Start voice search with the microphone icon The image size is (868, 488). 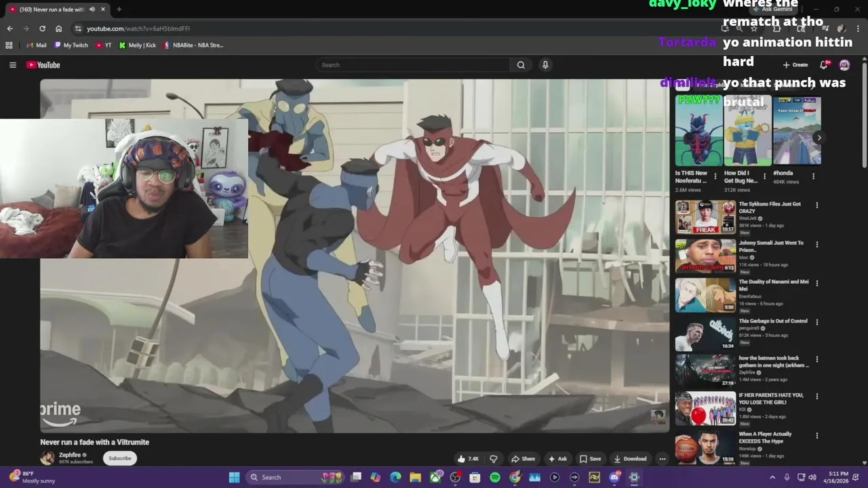pyautogui.click(x=545, y=65)
